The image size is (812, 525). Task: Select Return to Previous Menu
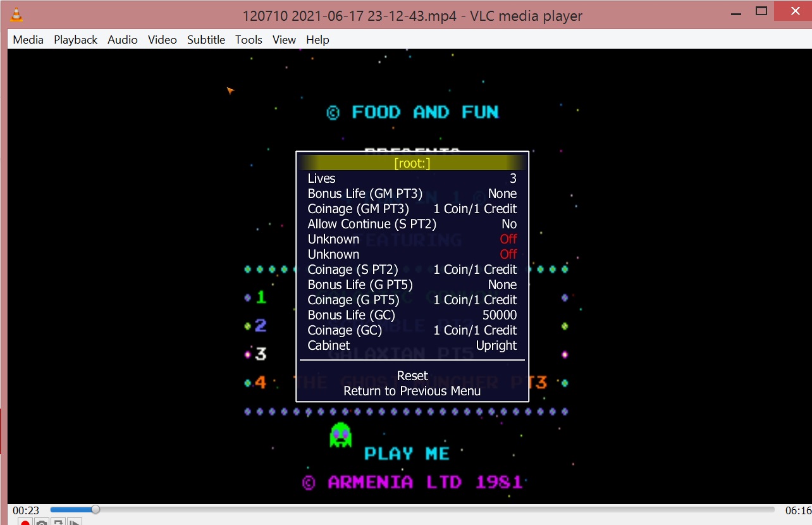412,391
